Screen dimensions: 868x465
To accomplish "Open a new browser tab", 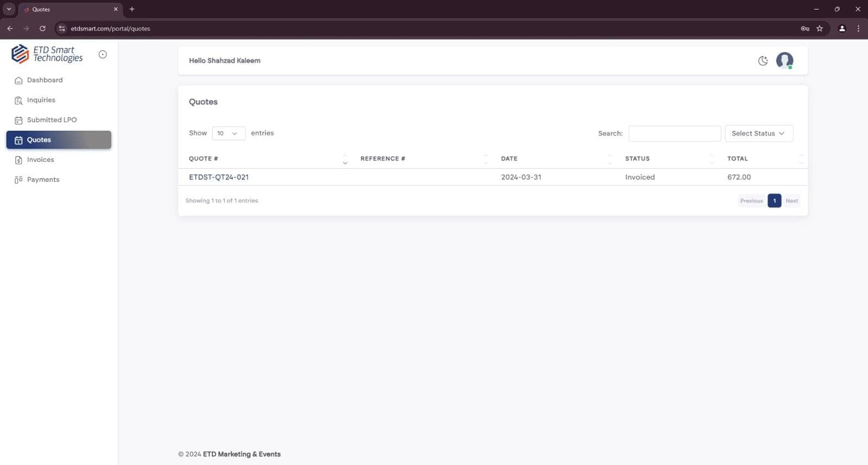I will click(x=132, y=9).
